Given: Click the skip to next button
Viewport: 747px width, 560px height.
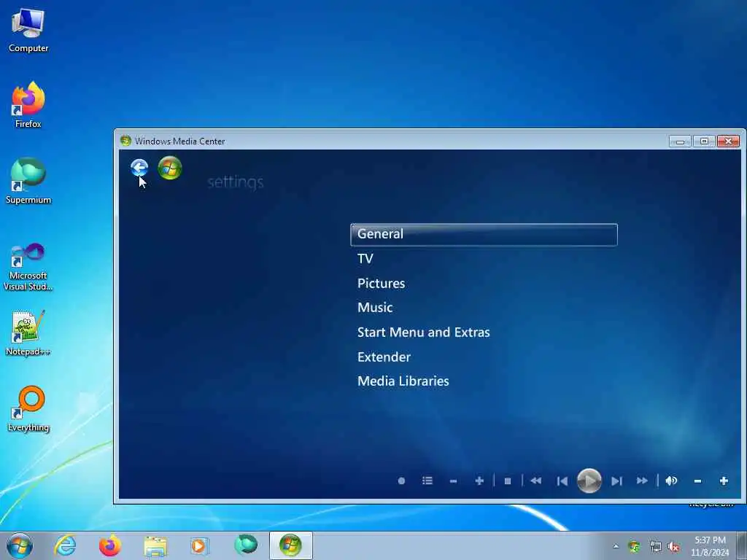Looking at the screenshot, I should [x=616, y=481].
